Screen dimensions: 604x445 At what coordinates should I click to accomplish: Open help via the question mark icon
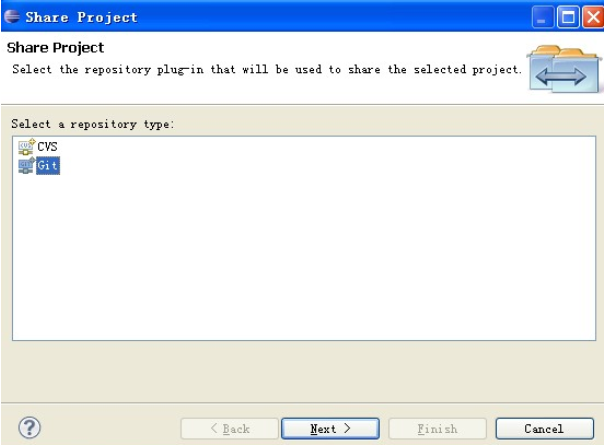click(x=29, y=428)
